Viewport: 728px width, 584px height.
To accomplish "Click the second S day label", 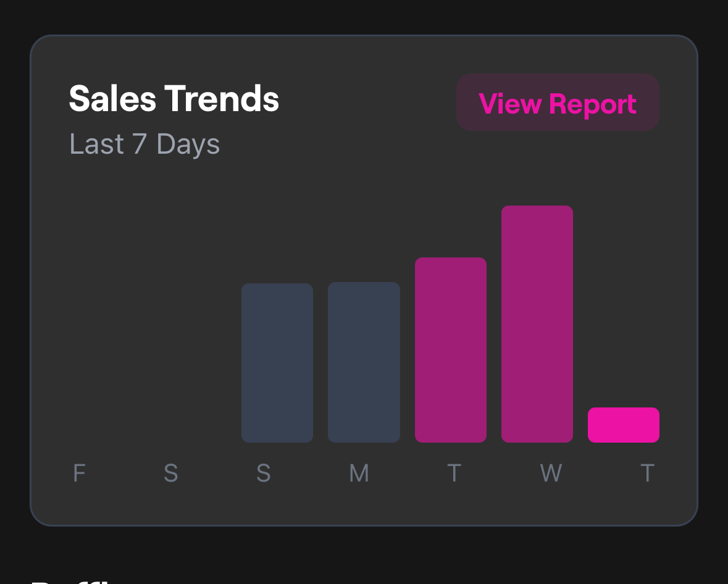I will 264,473.
